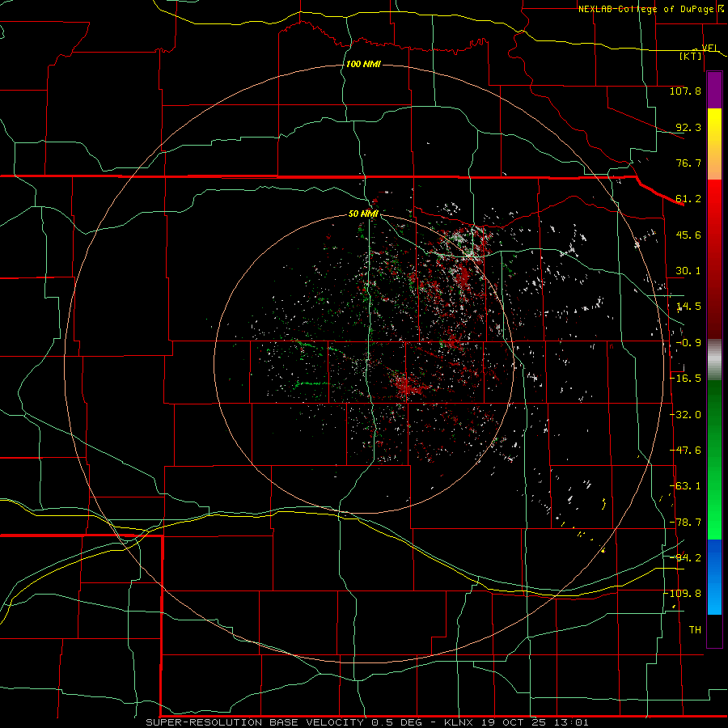
Task: Click the VEL product label above the scale
Action: click(x=709, y=48)
